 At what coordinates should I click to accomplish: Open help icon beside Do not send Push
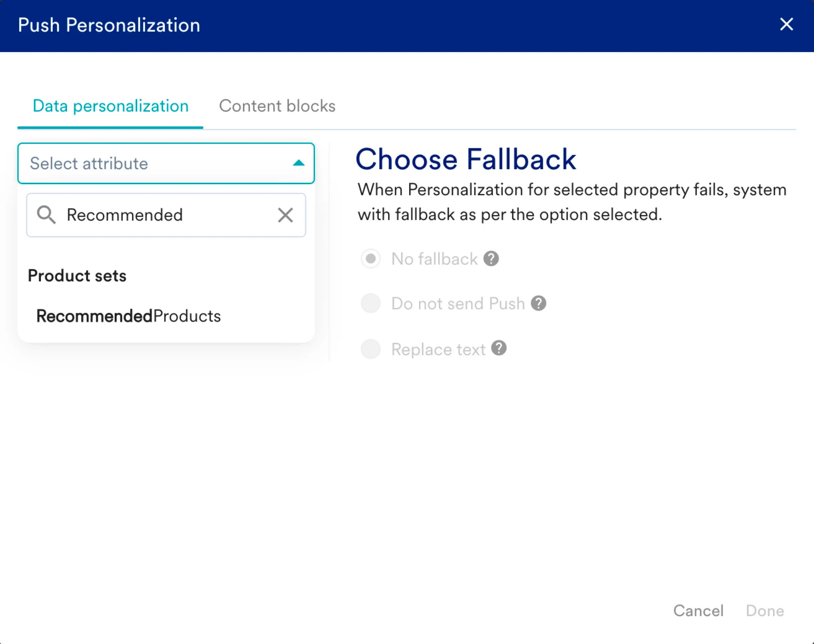(x=538, y=303)
